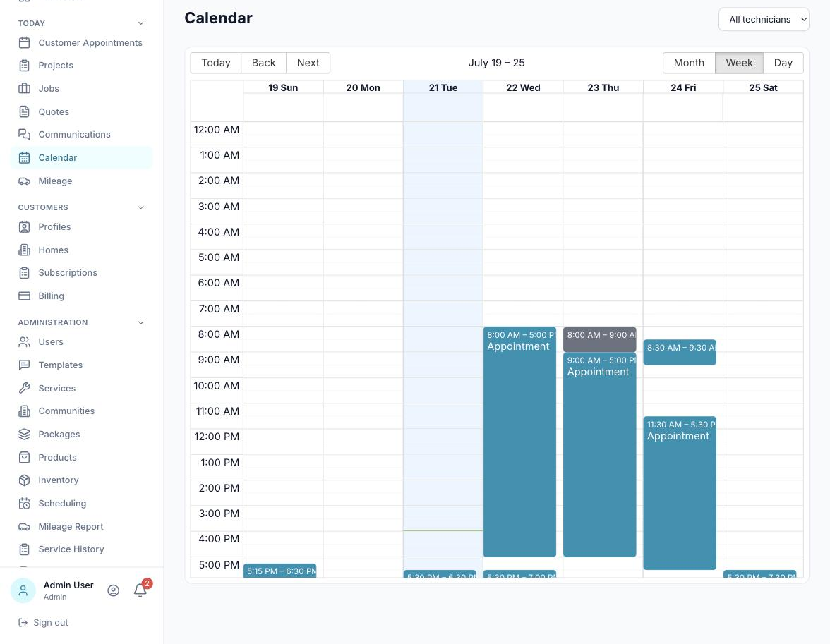
Task: Collapse the ADMINISTRATION sidebar section
Action: coord(141,322)
